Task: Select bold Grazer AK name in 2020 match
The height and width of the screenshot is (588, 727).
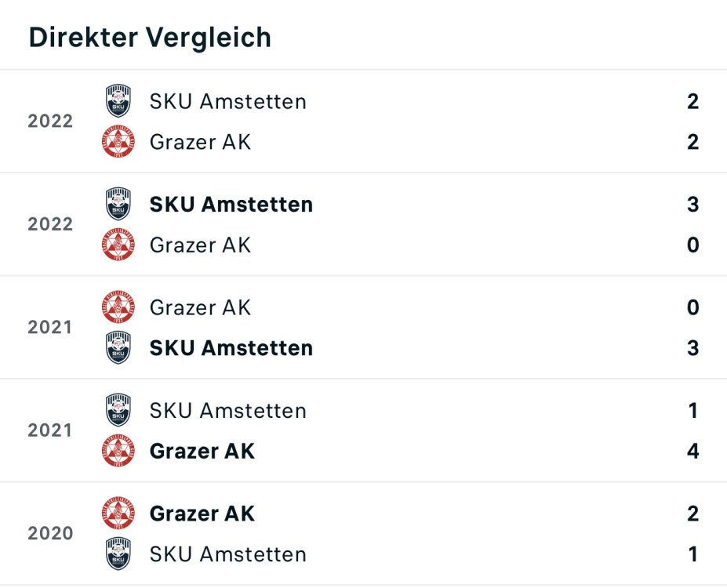Action: point(202,514)
